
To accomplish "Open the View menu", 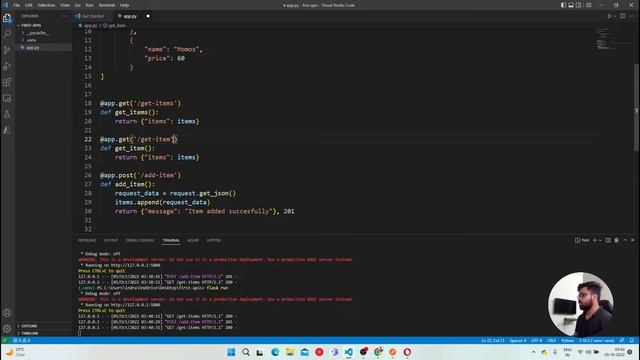I will tap(65, 5).
